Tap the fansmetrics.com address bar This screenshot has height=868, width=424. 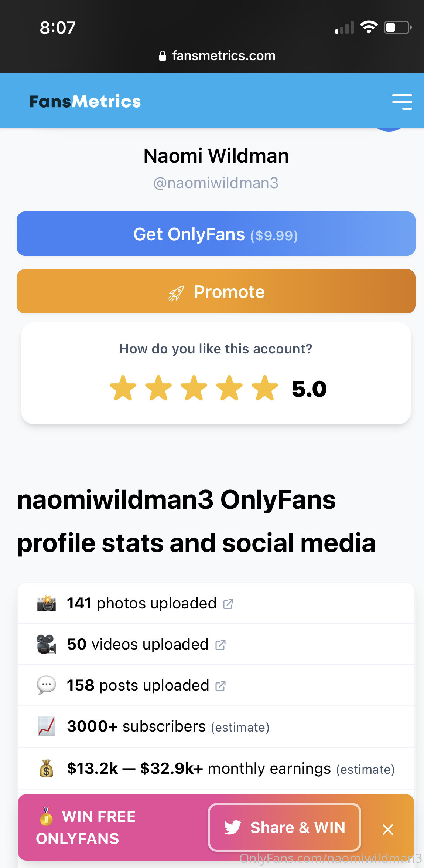click(x=217, y=56)
